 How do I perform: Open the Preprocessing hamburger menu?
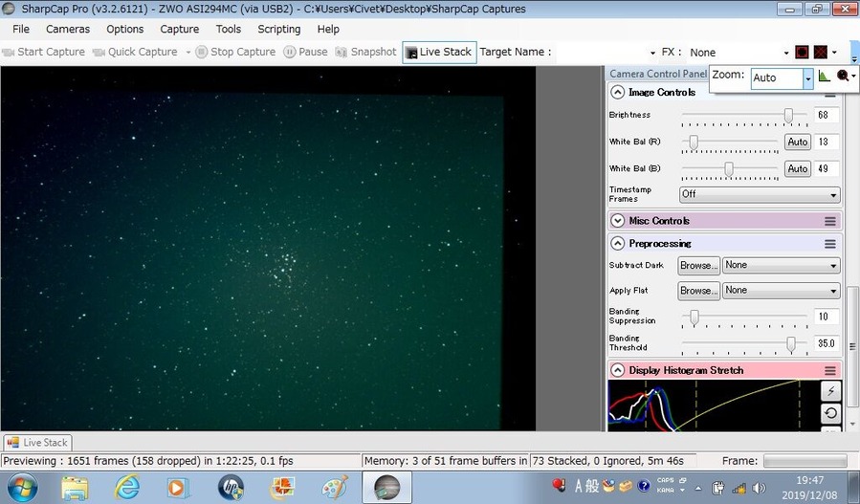(x=829, y=244)
